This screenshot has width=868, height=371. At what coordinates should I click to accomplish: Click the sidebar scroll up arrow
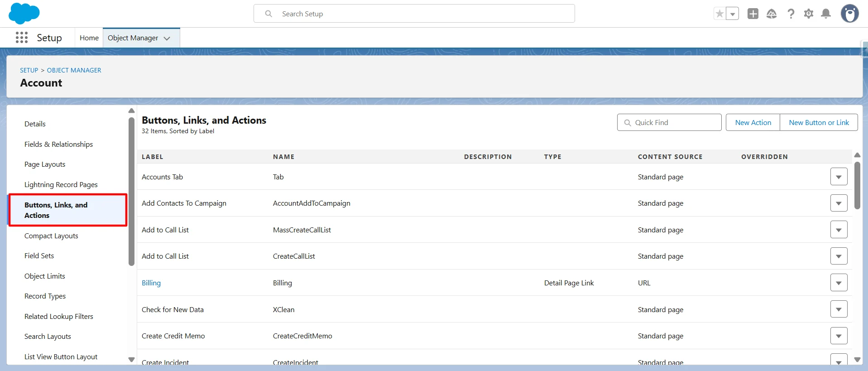pos(131,111)
